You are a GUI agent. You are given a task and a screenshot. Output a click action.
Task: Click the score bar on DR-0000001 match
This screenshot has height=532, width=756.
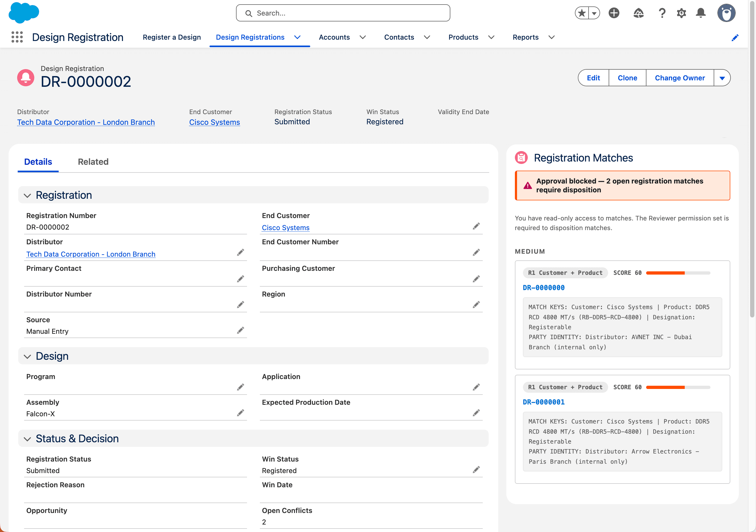(678, 387)
